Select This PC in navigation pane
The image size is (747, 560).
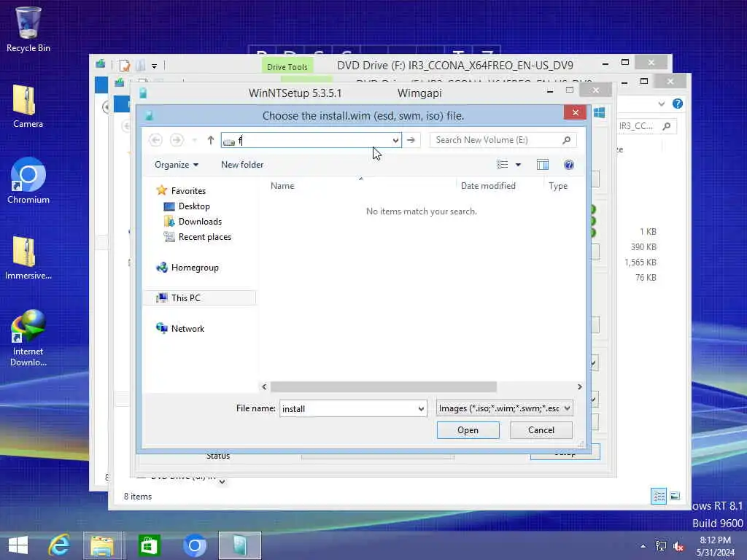point(186,298)
